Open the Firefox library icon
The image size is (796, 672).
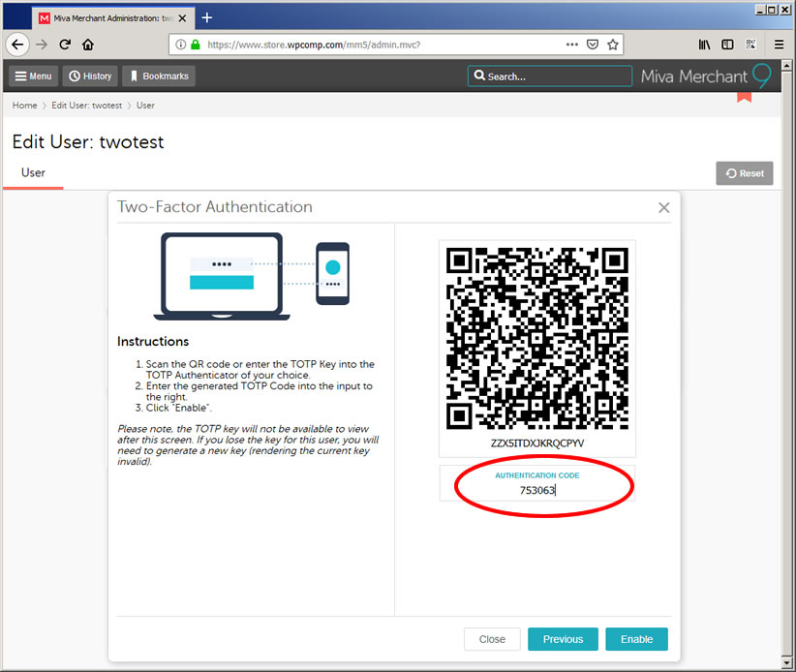pos(705,45)
